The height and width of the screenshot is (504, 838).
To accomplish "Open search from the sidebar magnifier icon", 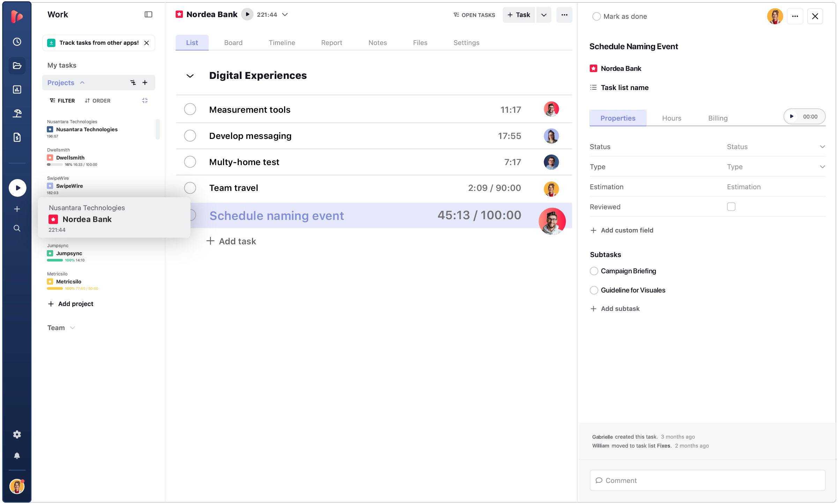I will pos(17,228).
